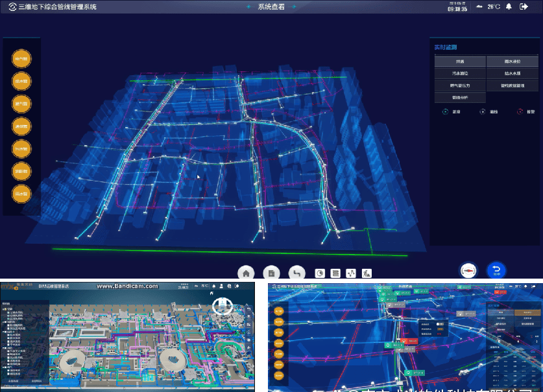Click the 管线分析 button
This screenshot has height=392, width=543.
(x=459, y=97)
